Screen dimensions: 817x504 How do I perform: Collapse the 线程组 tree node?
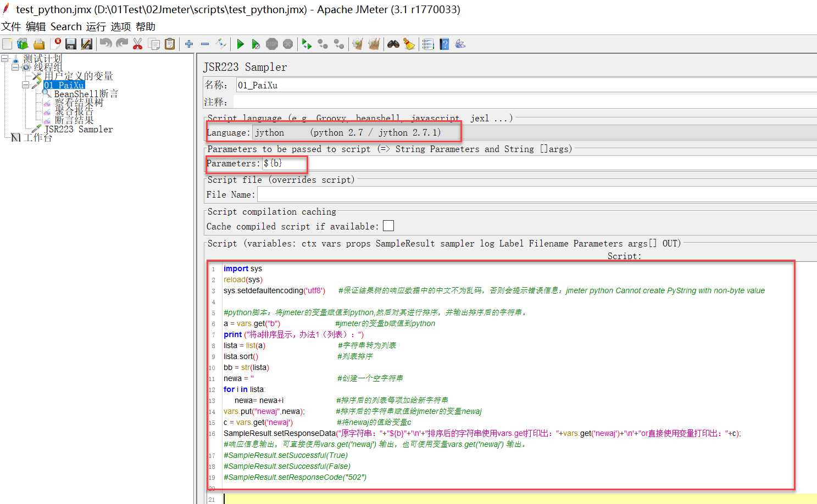(x=15, y=67)
